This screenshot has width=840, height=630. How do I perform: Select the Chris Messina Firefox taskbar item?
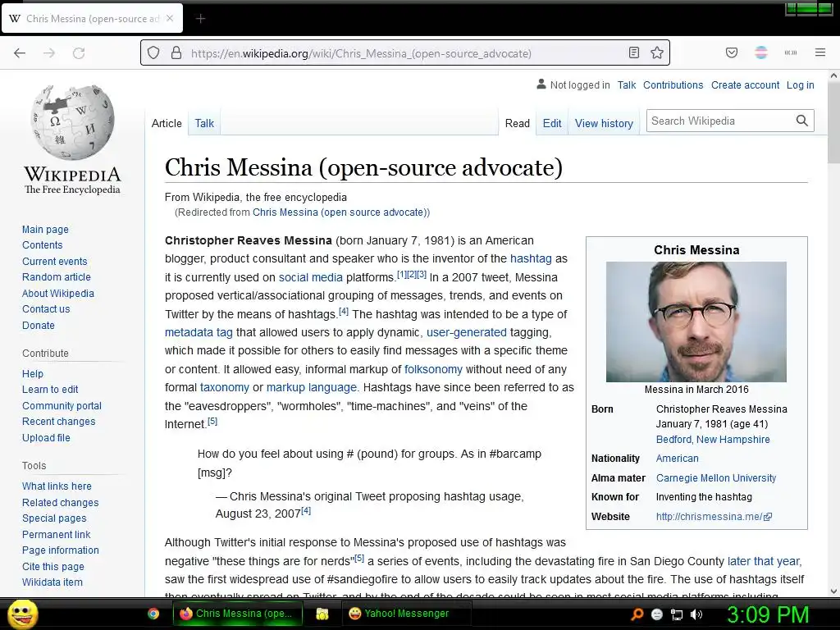click(238, 614)
